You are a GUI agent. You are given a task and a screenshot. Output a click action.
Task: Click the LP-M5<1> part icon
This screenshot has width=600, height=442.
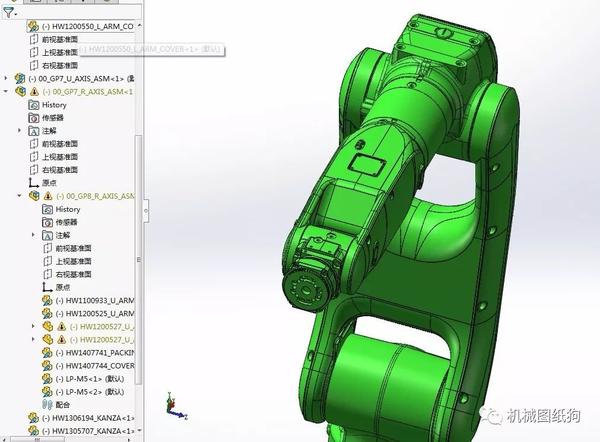tap(47, 378)
